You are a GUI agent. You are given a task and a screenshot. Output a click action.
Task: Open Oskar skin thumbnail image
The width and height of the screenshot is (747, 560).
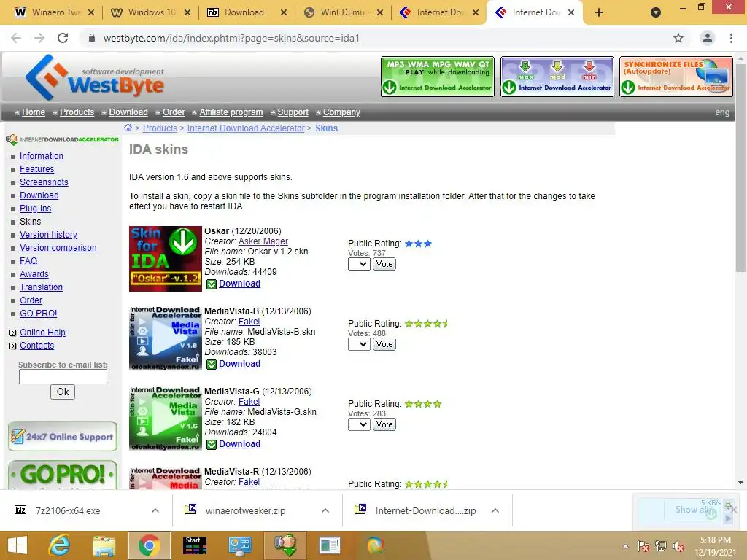(166, 259)
